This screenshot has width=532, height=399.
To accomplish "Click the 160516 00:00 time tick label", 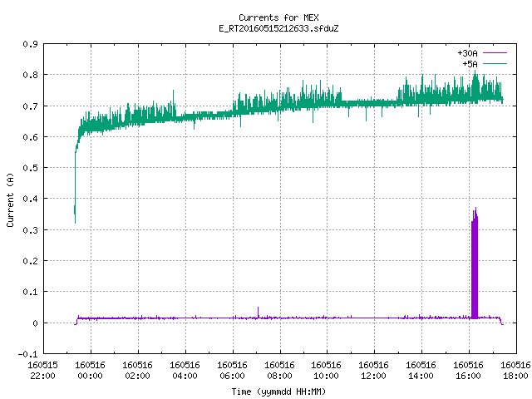I will click(90, 370).
